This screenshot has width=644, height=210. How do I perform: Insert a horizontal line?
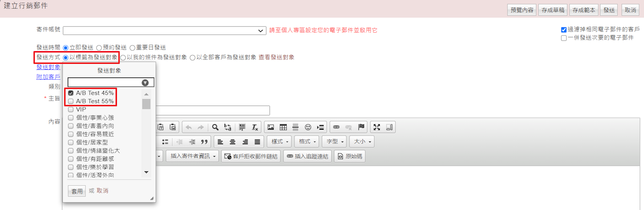[295, 127]
